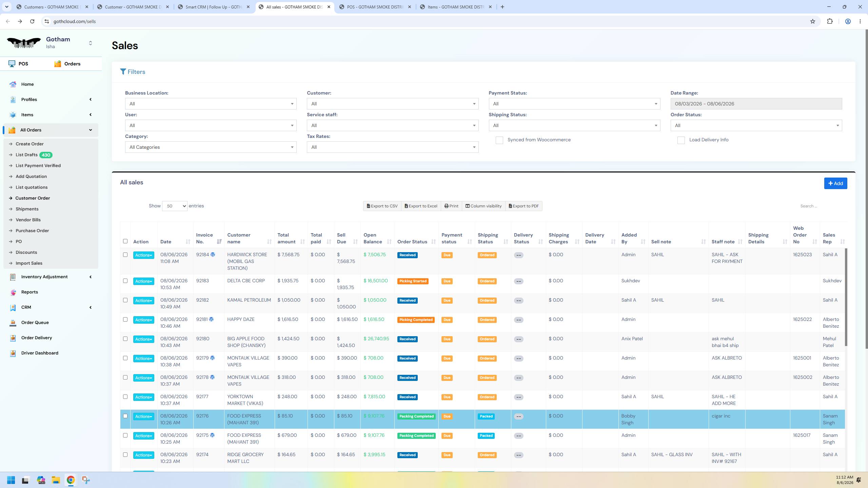
Task: Click WordPress icon beside invoice 92184
Action: click(213, 255)
